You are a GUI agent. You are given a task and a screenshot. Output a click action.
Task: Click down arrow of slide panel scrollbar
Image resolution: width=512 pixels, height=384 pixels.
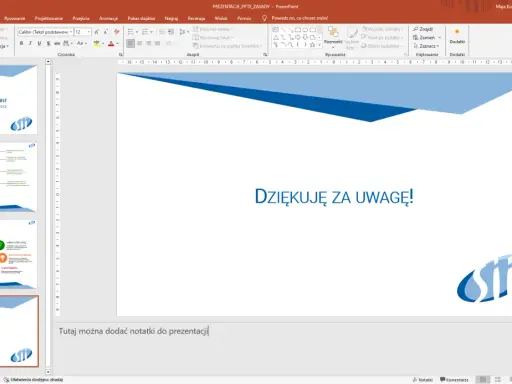pyautogui.click(x=48, y=372)
